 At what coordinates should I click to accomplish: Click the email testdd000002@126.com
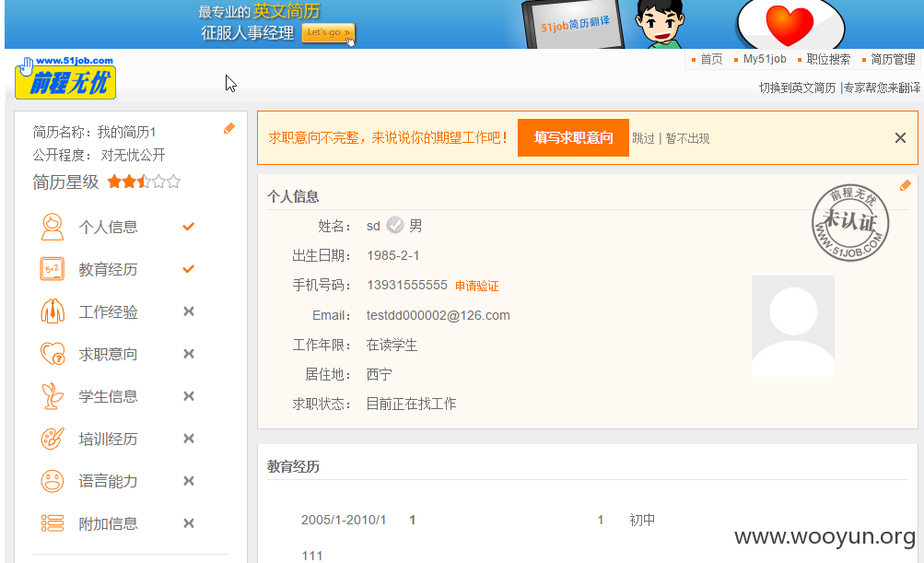point(438,315)
